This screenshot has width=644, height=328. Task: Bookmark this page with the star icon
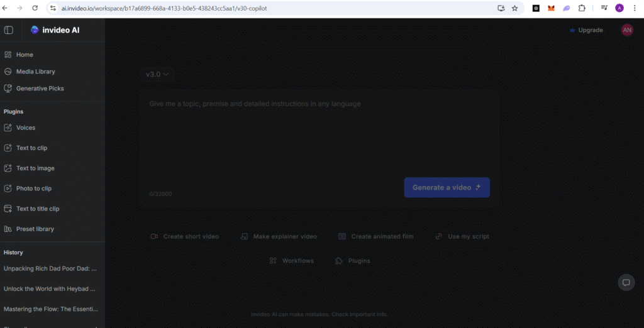coord(514,8)
